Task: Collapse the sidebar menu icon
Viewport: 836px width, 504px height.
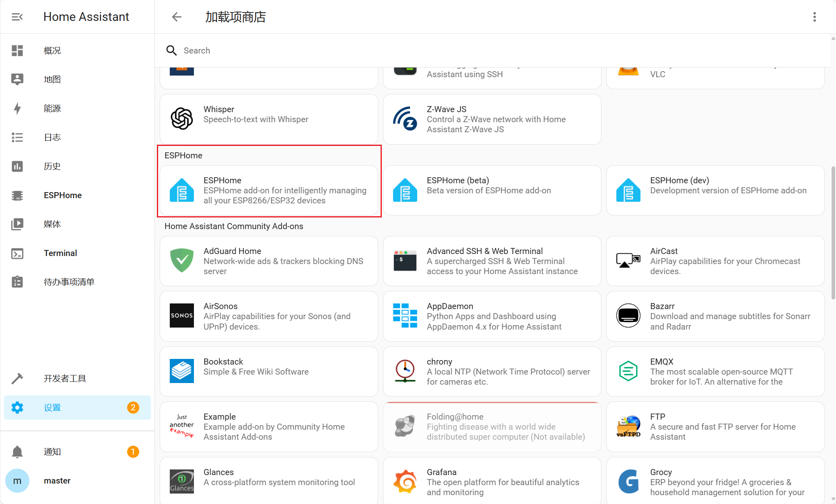Action: click(x=17, y=17)
